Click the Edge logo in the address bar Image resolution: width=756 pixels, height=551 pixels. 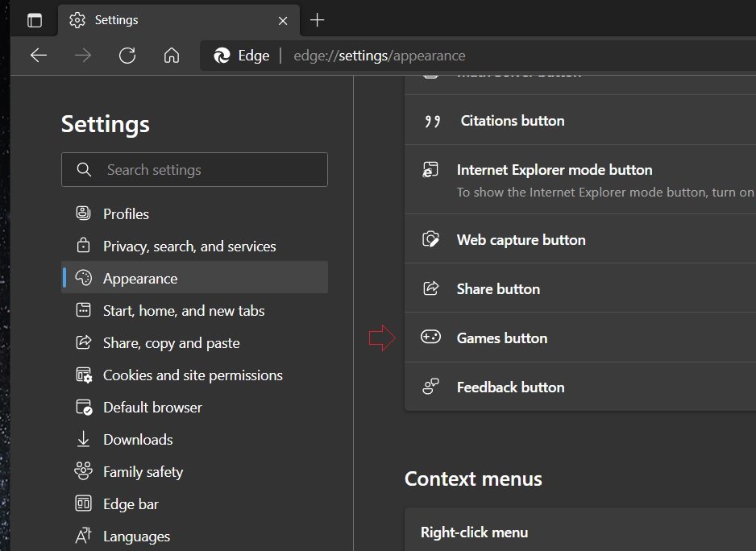point(220,56)
